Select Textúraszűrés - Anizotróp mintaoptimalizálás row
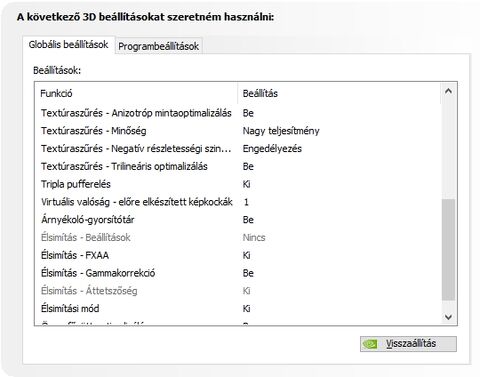 238,113
